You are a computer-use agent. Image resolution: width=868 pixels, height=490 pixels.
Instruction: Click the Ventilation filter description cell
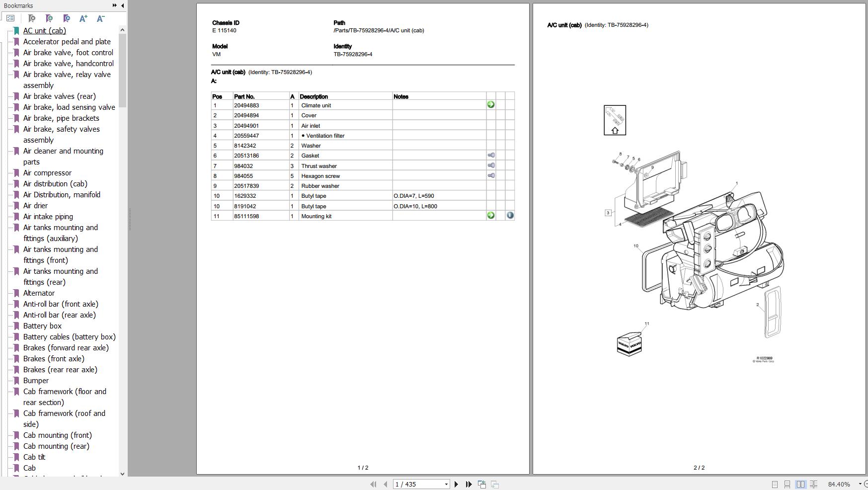point(345,136)
